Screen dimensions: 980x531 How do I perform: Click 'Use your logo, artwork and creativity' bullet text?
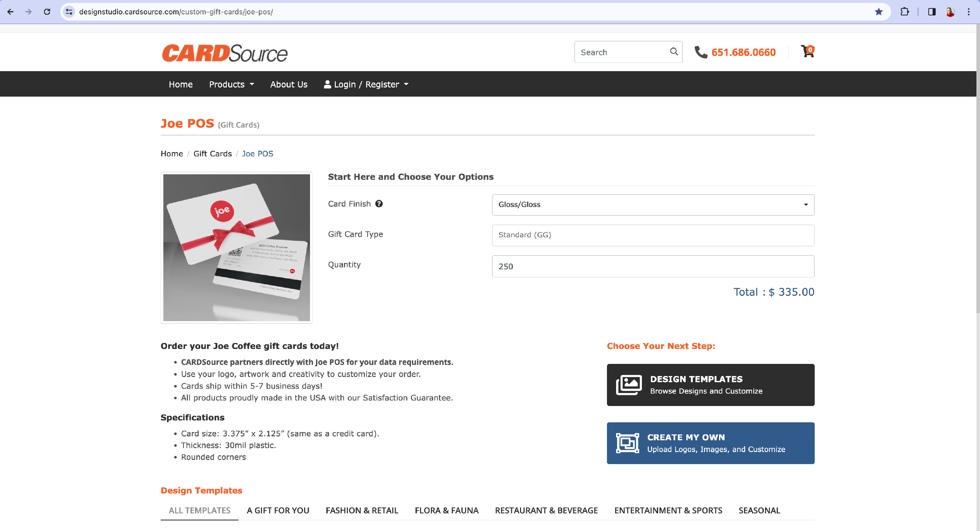coord(301,374)
